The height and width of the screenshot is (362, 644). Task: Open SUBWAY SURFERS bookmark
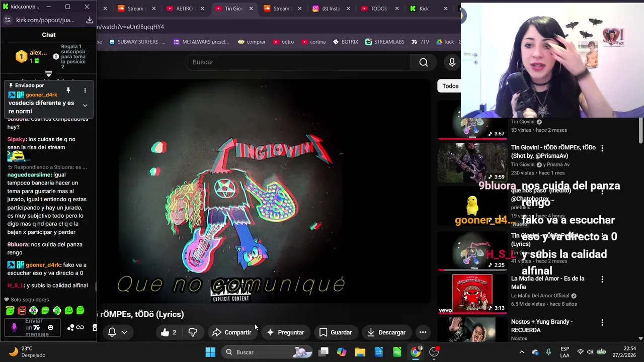[x=137, y=42]
